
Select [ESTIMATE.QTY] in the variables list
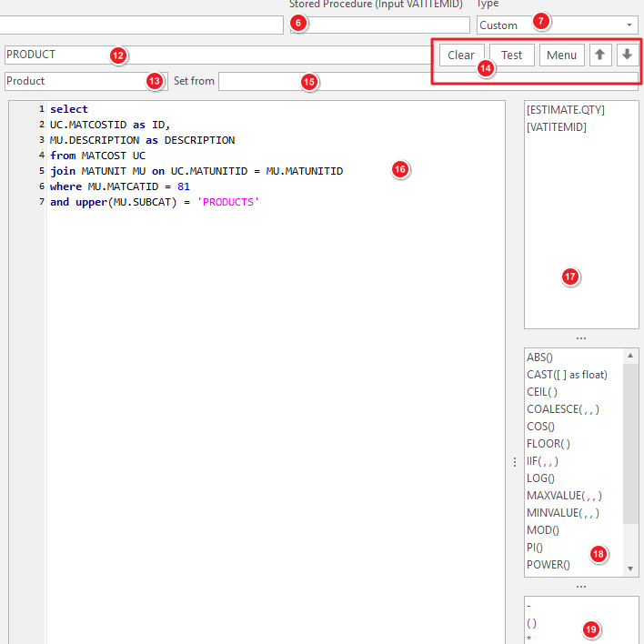tap(566, 110)
